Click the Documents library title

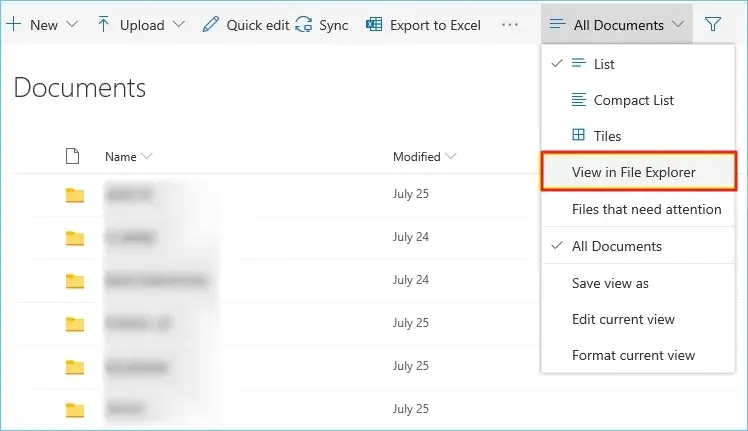pos(80,88)
